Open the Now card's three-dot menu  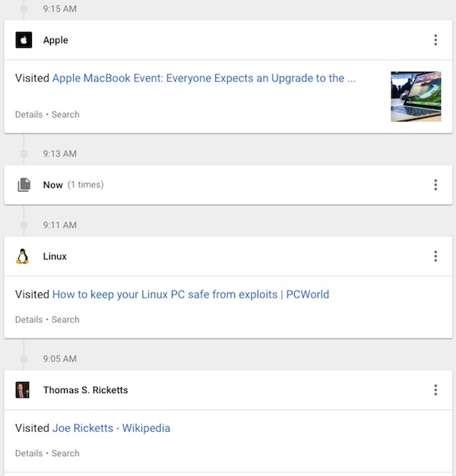click(x=435, y=184)
